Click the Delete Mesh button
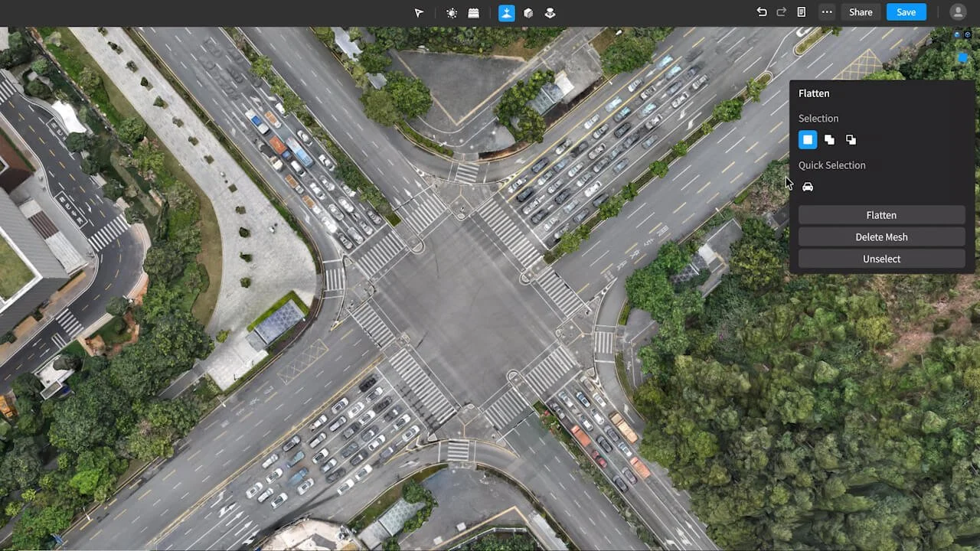This screenshot has width=980, height=551. coord(881,237)
